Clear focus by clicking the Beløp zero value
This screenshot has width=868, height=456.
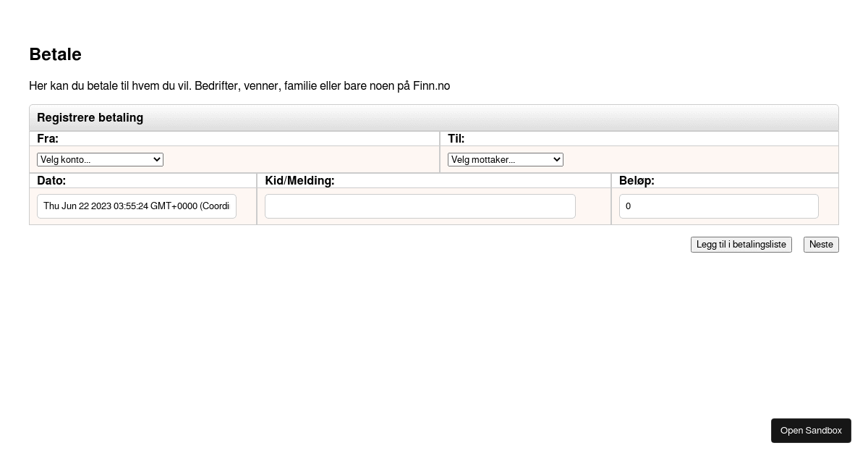(628, 206)
